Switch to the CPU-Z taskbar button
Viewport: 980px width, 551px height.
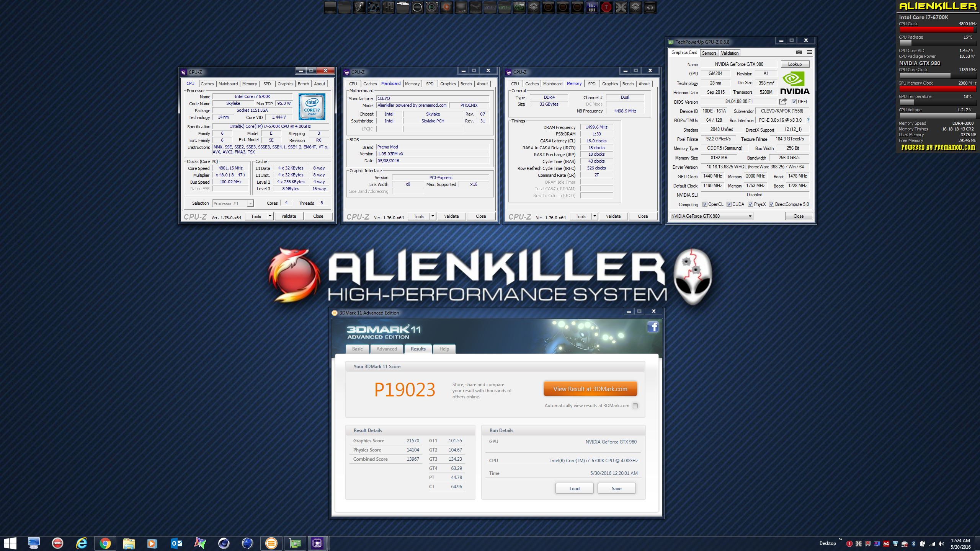tap(317, 543)
